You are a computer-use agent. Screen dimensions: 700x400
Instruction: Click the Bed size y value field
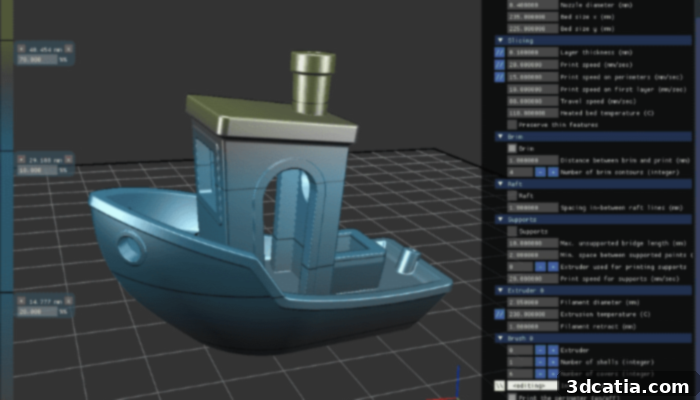(533, 29)
